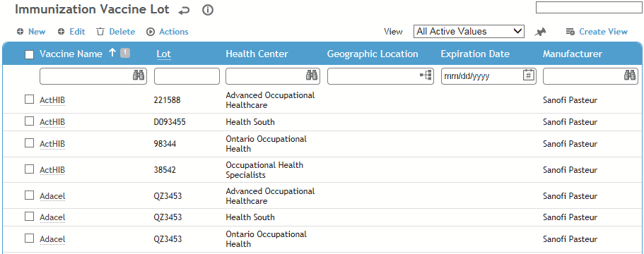Click the Create View link text
The image size is (644, 254).
pos(603,32)
